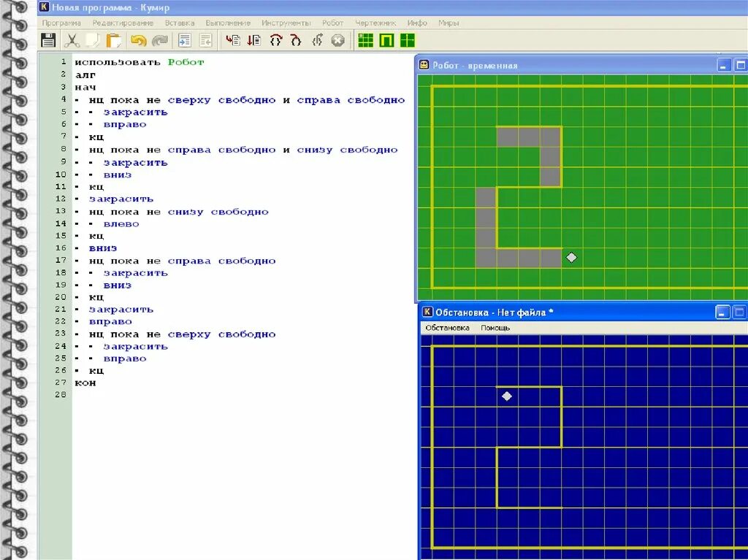Undo the last edit with yellow arrow

(138, 41)
